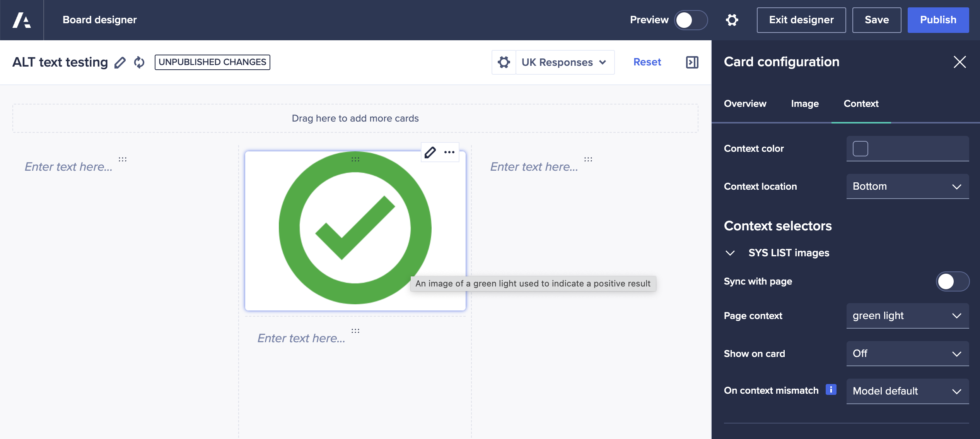Click the Context color swatch
Image resolution: width=980 pixels, height=439 pixels.
pyautogui.click(x=860, y=149)
